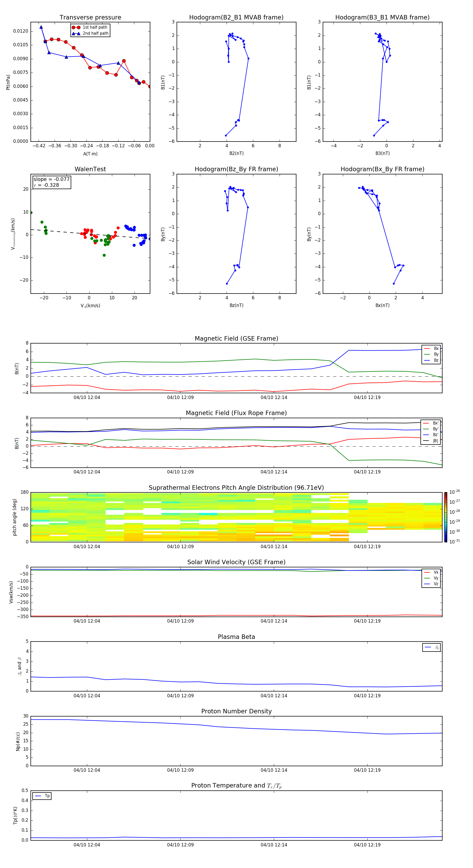Select the 'slope = -0.077' annotation text

pyautogui.click(x=52, y=179)
